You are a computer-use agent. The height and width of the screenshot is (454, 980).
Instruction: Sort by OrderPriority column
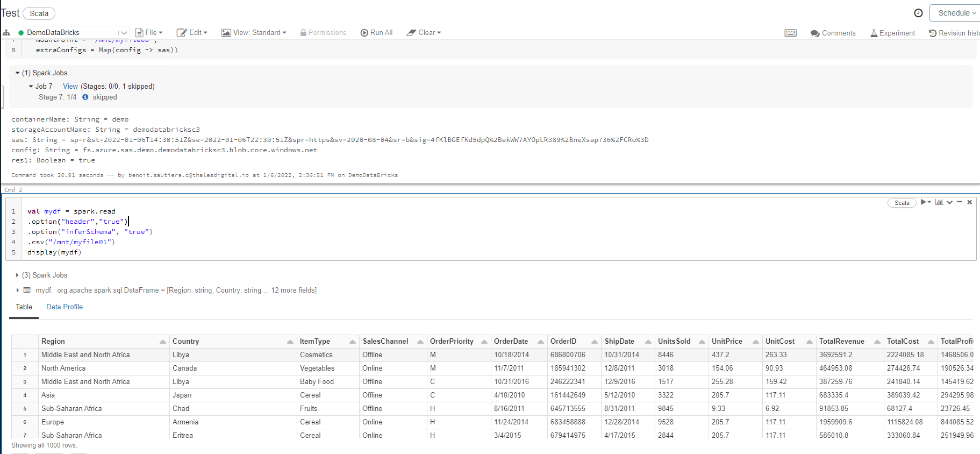coord(484,342)
